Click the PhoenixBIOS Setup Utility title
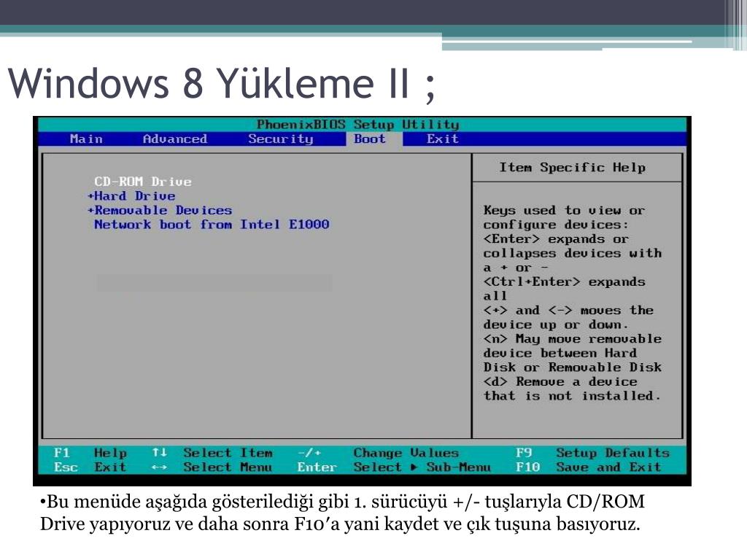 pos(357,125)
